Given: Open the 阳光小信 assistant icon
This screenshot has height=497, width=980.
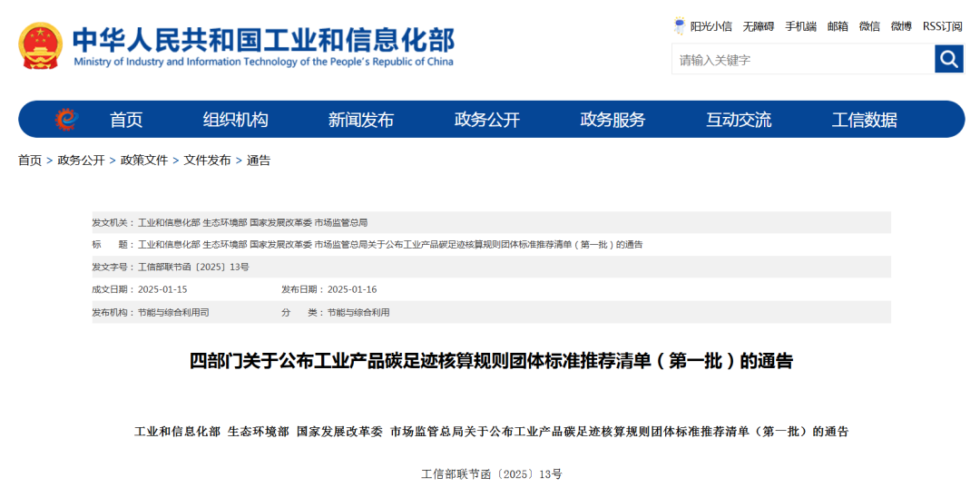Looking at the screenshot, I should (680, 26).
